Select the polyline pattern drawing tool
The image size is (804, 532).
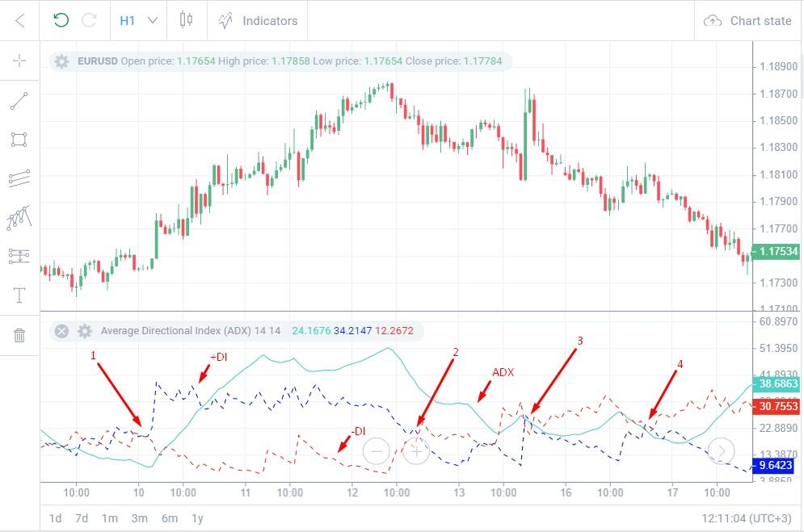(19, 218)
